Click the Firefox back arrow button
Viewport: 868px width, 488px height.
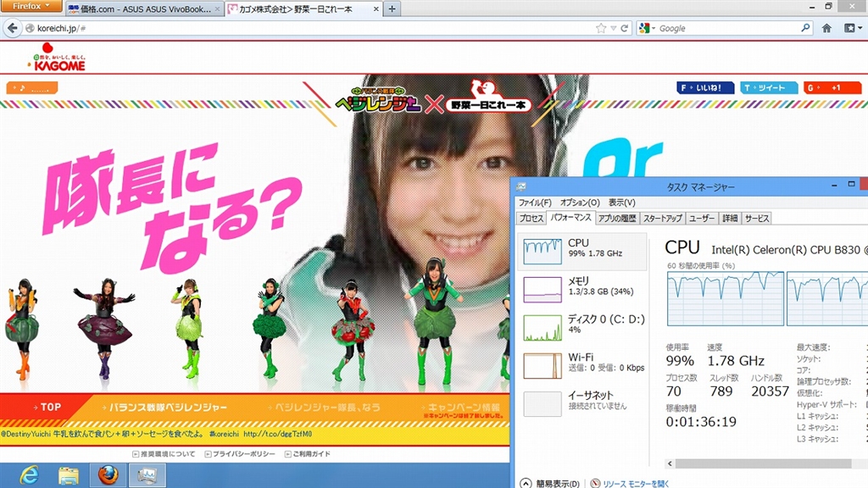[x=13, y=28]
